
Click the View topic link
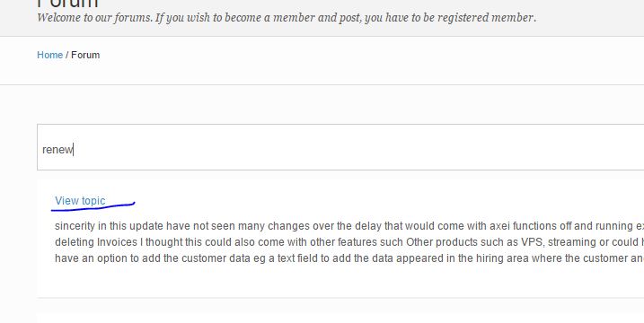point(80,201)
